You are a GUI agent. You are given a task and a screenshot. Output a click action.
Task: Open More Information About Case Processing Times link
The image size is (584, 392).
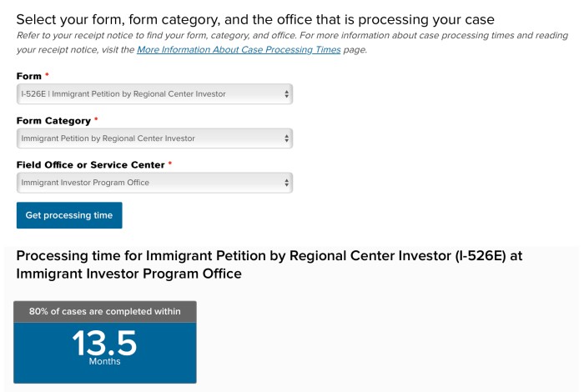click(239, 50)
